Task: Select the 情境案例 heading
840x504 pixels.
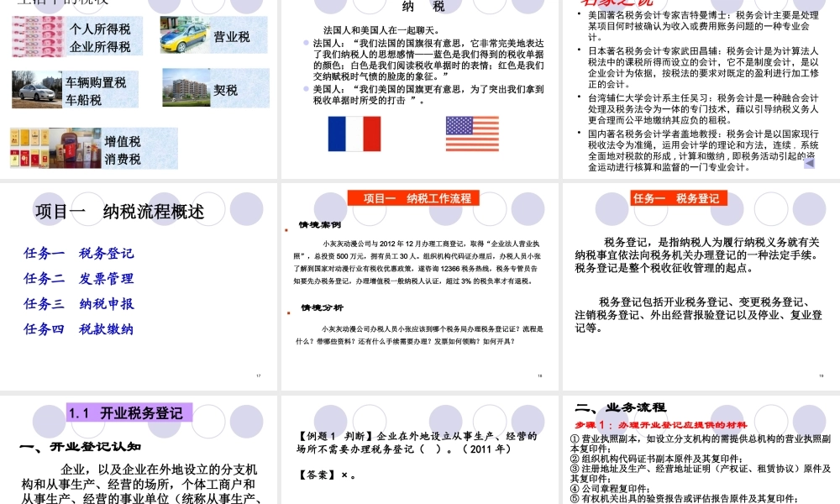Action: pyautogui.click(x=320, y=225)
